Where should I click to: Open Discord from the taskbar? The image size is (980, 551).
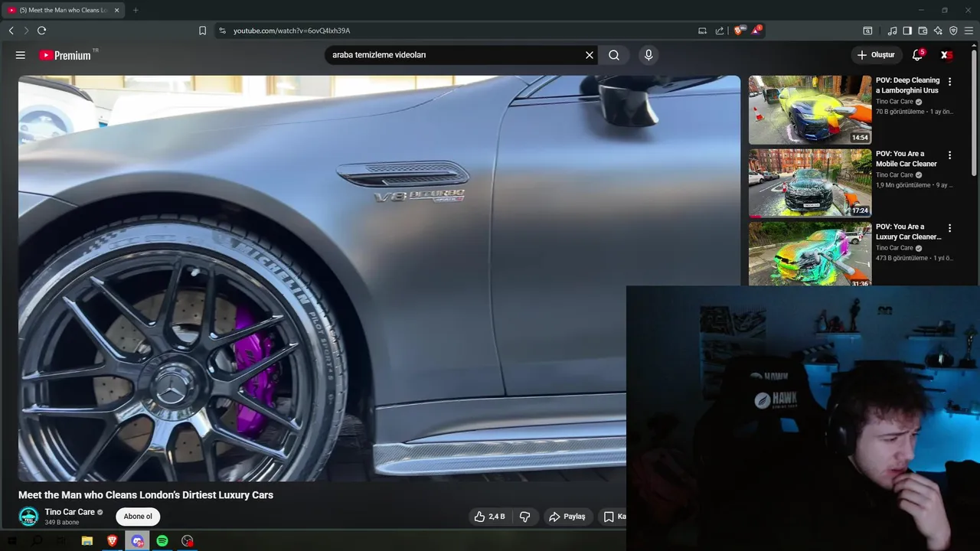coord(137,541)
